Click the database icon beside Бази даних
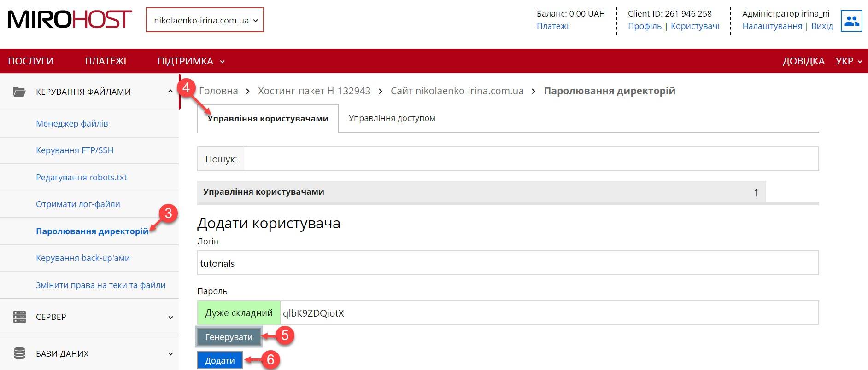Viewport: 868px width, 370px height. [19, 353]
